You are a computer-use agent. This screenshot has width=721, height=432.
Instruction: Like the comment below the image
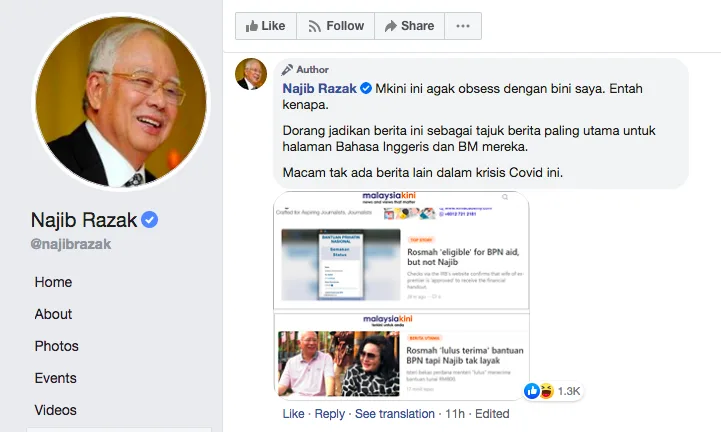tap(293, 414)
